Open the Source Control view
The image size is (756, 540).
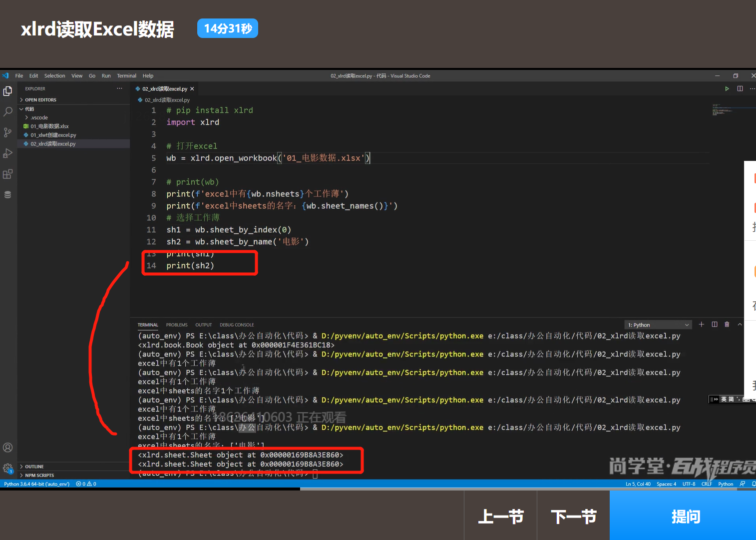pos(7,132)
